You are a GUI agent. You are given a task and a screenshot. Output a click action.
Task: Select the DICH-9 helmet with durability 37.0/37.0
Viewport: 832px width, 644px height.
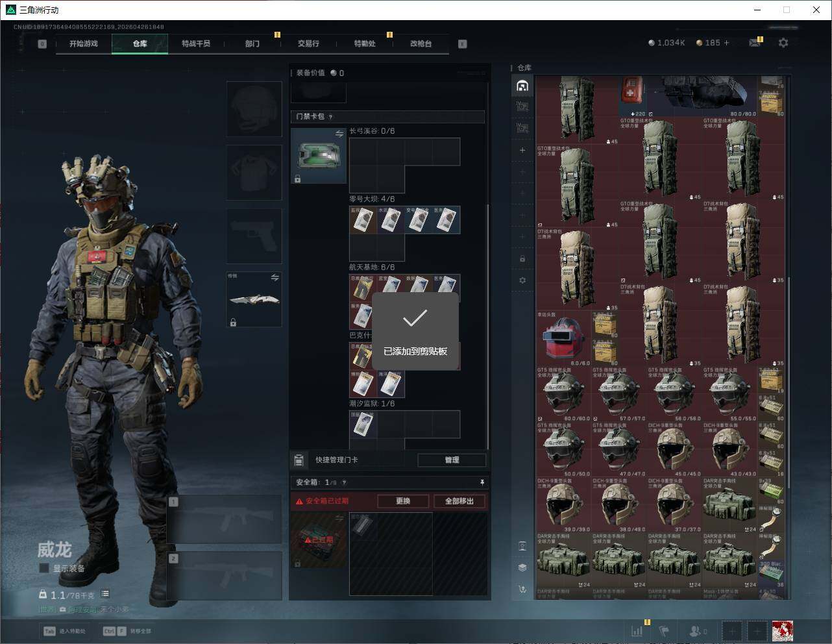tap(675, 505)
